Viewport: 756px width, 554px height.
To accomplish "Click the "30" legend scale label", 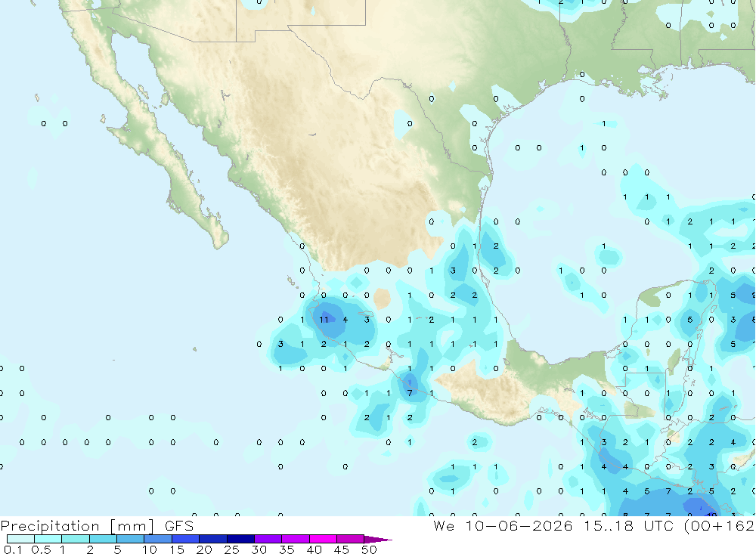I will [x=259, y=549].
